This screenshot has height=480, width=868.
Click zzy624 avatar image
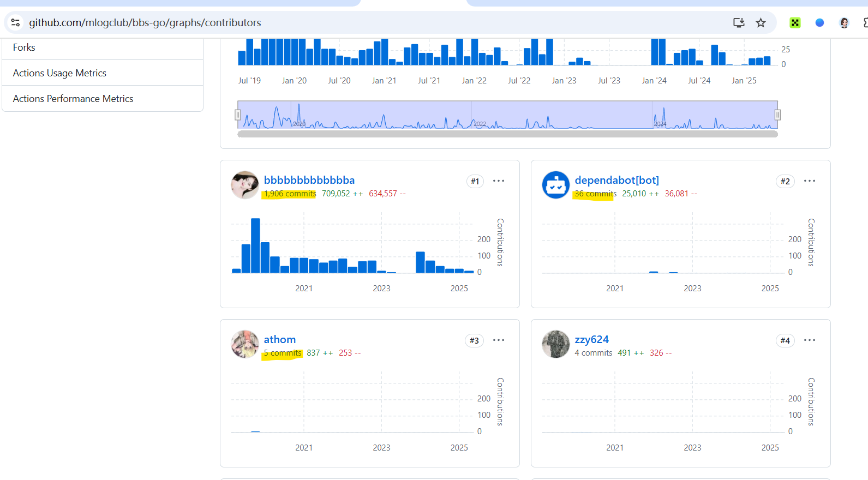[556, 344]
